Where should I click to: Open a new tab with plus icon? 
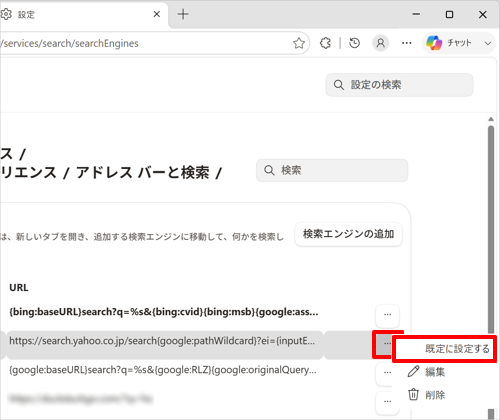[x=183, y=14]
